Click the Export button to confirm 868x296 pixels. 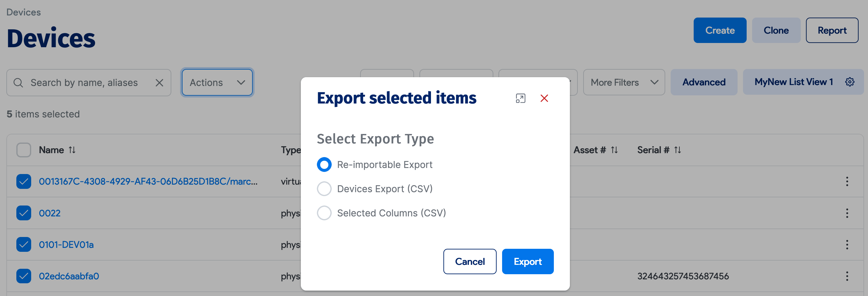(x=527, y=261)
